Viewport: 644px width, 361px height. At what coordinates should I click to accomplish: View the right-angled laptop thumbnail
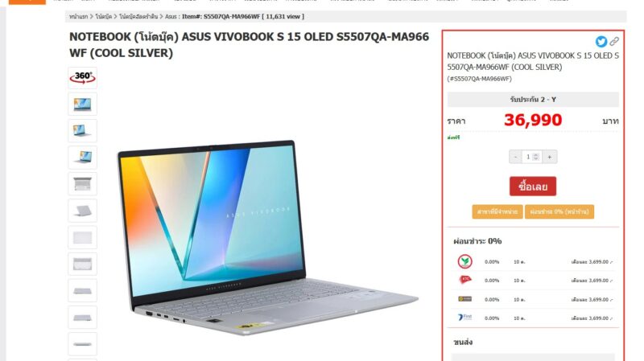[83, 157]
